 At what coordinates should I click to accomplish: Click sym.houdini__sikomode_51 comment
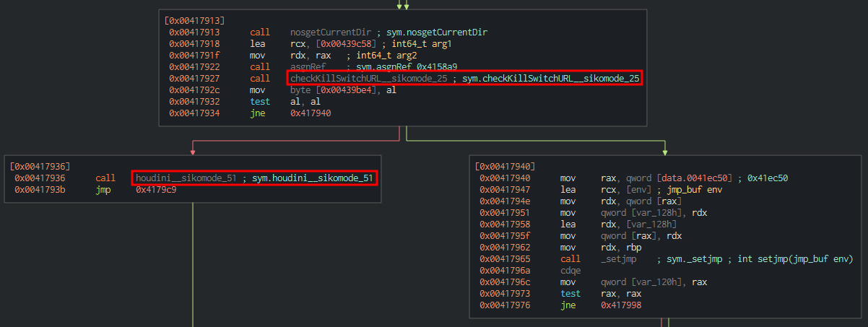313,178
